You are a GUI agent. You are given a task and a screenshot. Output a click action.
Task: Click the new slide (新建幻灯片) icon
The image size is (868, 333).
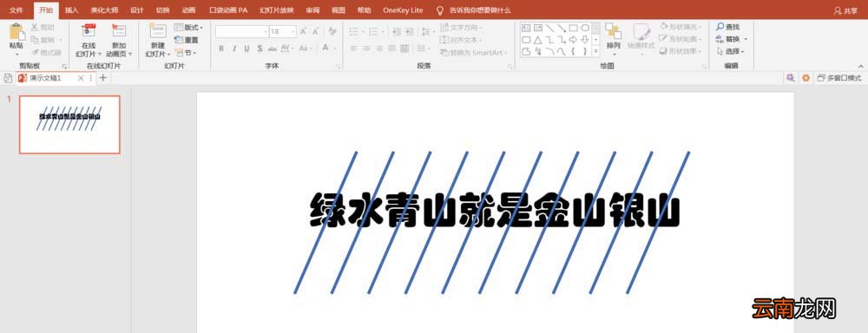157,31
